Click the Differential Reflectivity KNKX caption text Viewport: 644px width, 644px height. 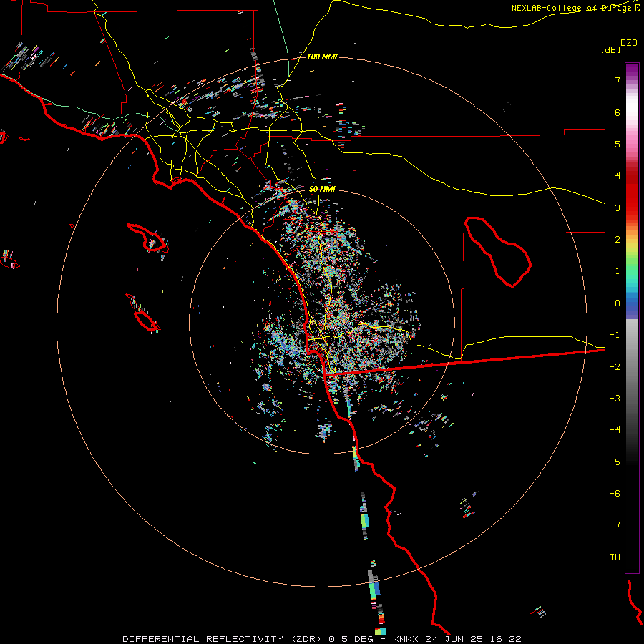click(322, 639)
